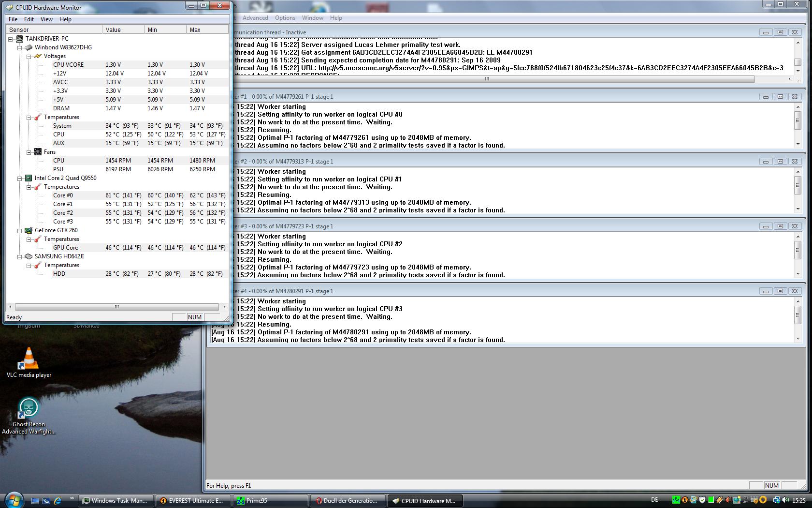Open Ghost Recon Advanced Warfighter shortcut
812x508 pixels.
pos(29,416)
